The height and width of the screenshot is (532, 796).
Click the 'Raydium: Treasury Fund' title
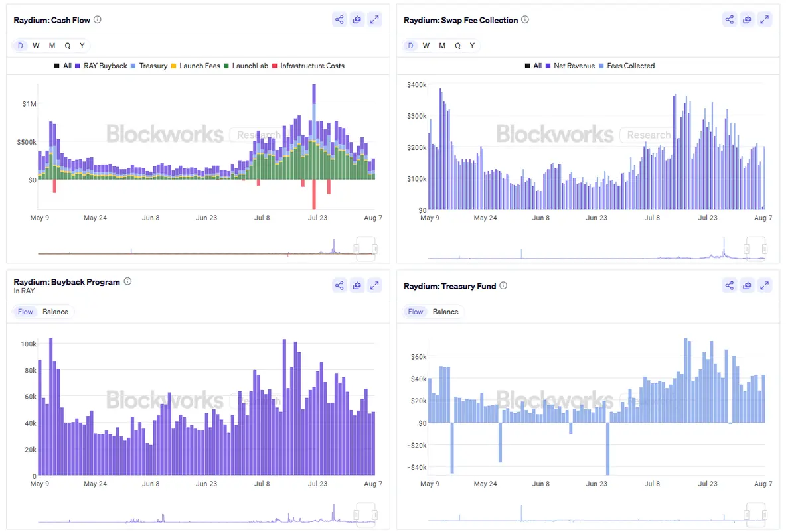(x=449, y=286)
